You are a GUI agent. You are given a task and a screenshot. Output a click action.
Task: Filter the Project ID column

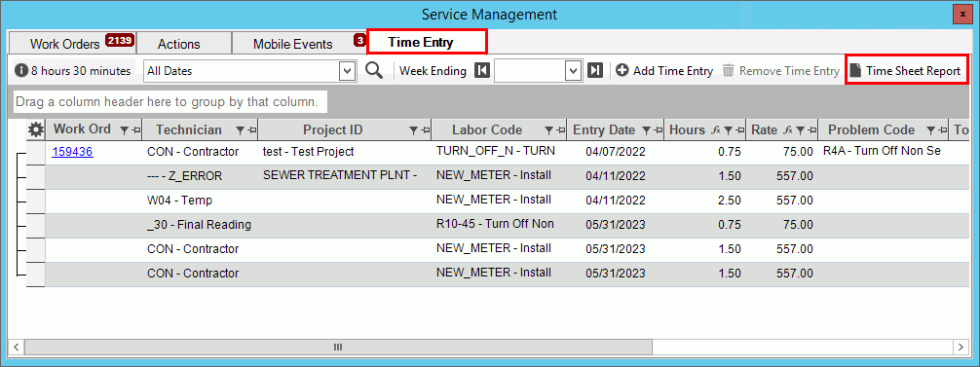click(x=413, y=130)
